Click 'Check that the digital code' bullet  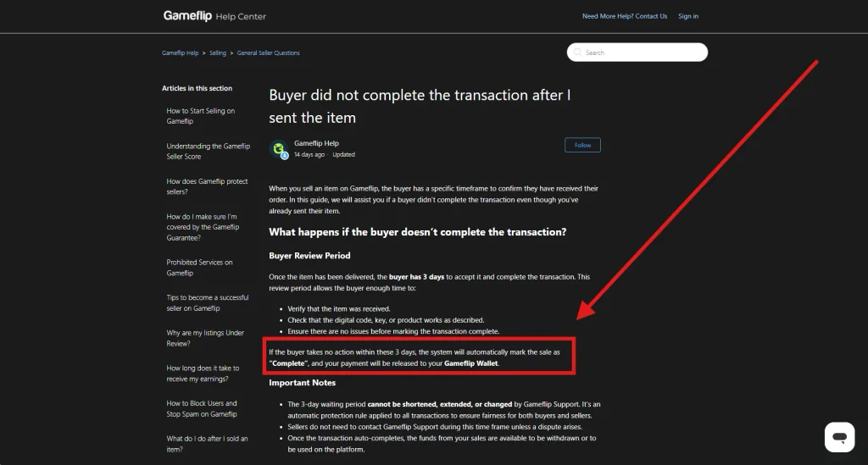click(x=386, y=320)
